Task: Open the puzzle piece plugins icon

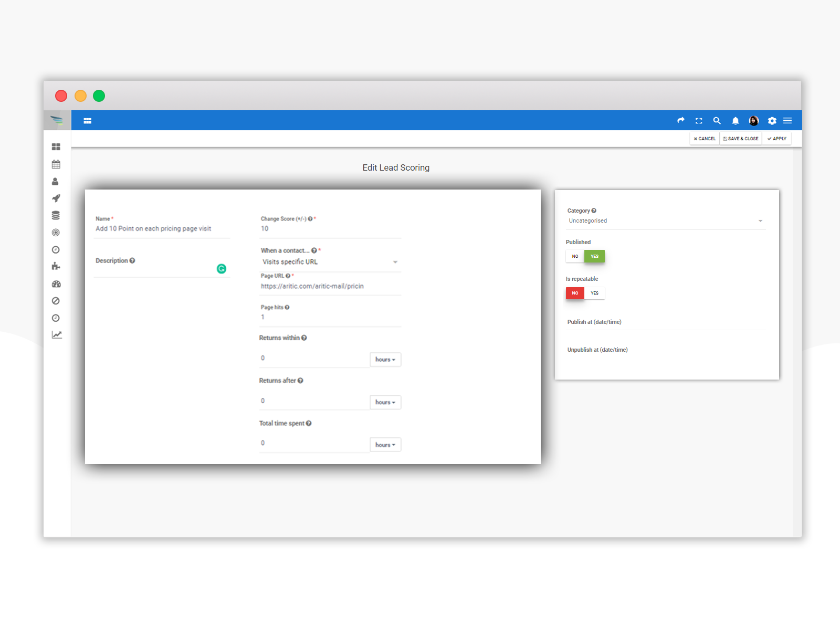Action: [56, 267]
